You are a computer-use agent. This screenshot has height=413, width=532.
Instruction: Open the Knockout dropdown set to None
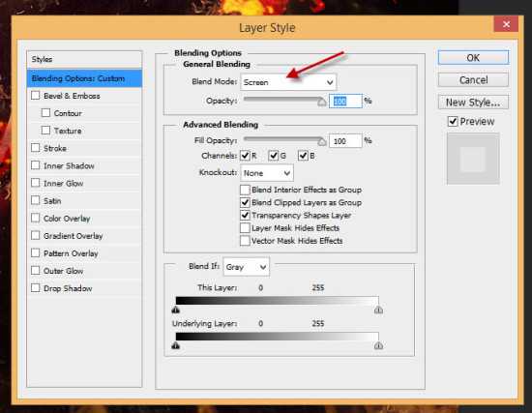tap(267, 173)
